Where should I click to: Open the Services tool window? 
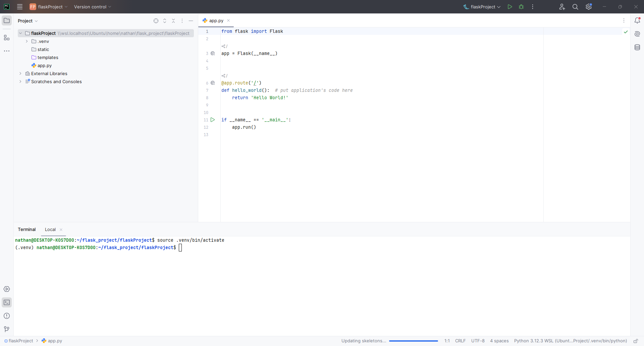[x=7, y=289]
